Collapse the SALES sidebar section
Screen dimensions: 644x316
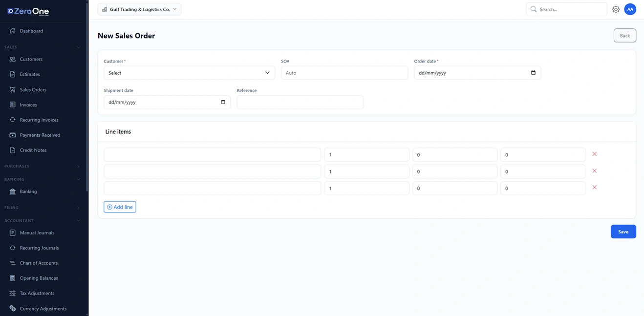(x=79, y=47)
